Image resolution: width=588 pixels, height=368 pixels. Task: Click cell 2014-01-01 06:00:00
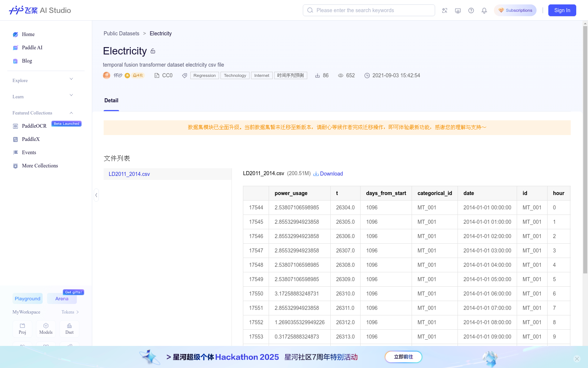click(487, 294)
